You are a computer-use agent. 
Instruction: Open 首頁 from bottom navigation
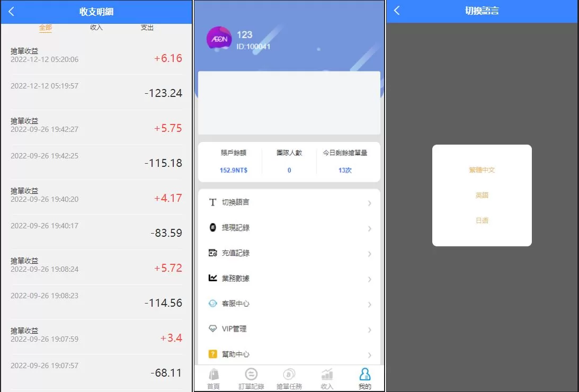213,379
